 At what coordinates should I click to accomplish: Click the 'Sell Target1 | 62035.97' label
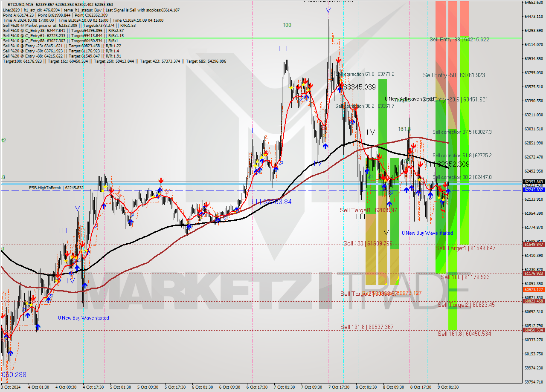coord(369,210)
